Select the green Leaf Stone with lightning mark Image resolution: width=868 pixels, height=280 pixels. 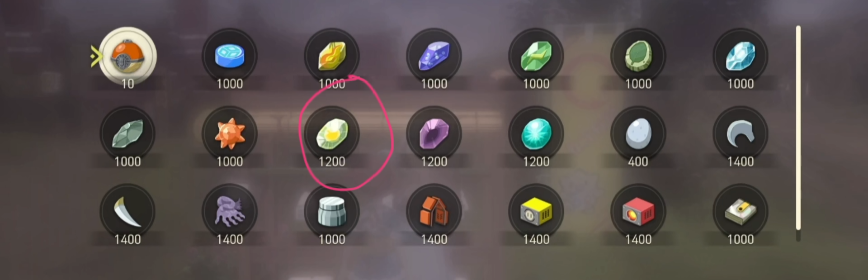click(536, 56)
